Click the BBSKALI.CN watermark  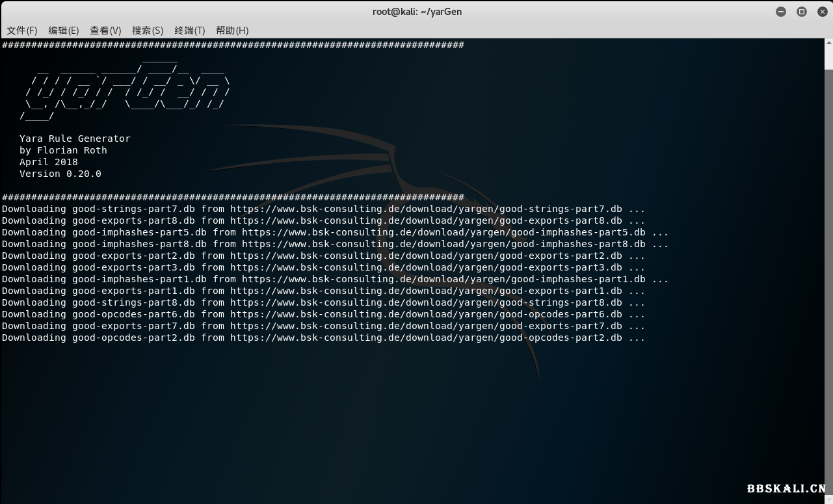(x=786, y=489)
